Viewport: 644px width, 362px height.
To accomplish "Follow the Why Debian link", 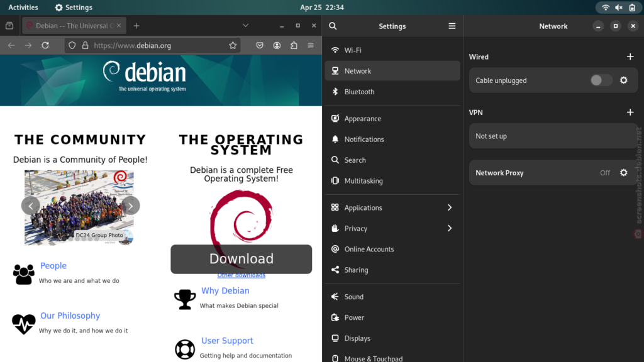I will coord(225,290).
